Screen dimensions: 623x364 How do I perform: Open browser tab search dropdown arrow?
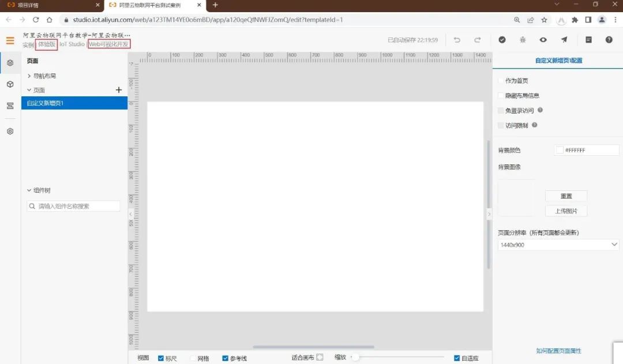(557, 5)
